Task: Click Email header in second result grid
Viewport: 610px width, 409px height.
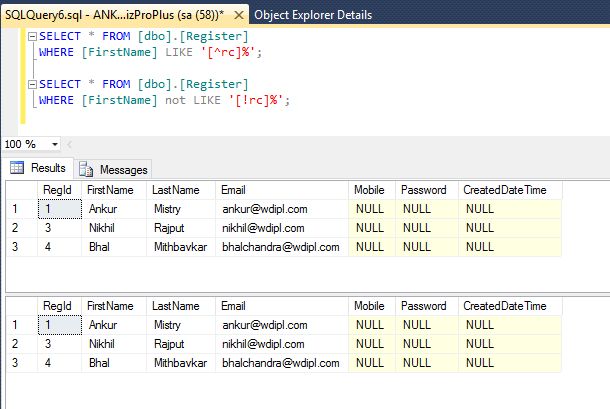Action: 282,306
